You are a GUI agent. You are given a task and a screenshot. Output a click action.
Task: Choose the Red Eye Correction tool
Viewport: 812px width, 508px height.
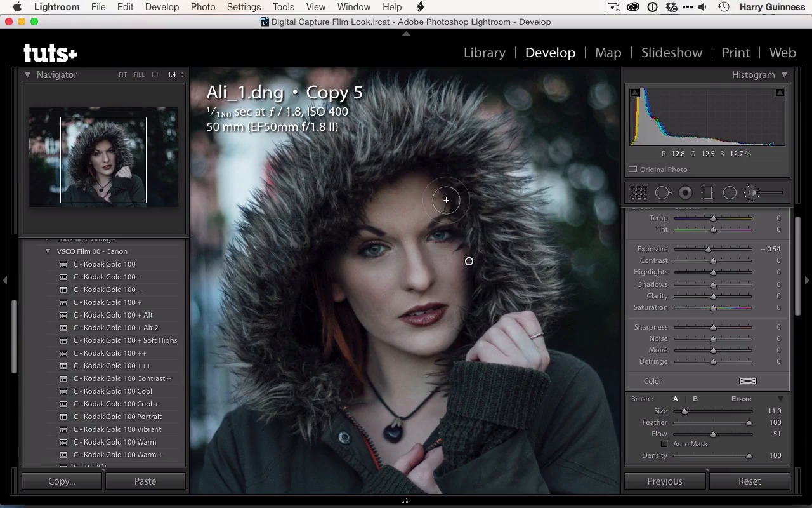click(x=685, y=193)
